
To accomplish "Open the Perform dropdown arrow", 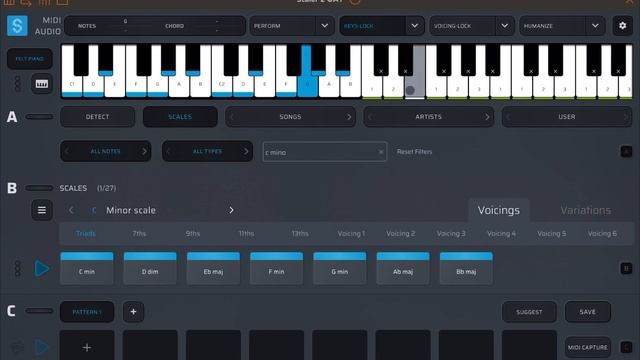I will coord(324,26).
